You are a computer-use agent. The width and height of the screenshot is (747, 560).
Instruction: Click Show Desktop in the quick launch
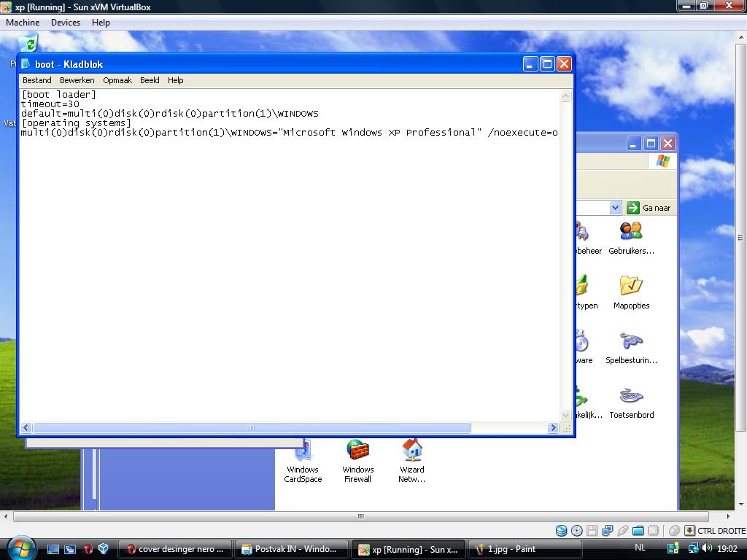click(x=53, y=549)
